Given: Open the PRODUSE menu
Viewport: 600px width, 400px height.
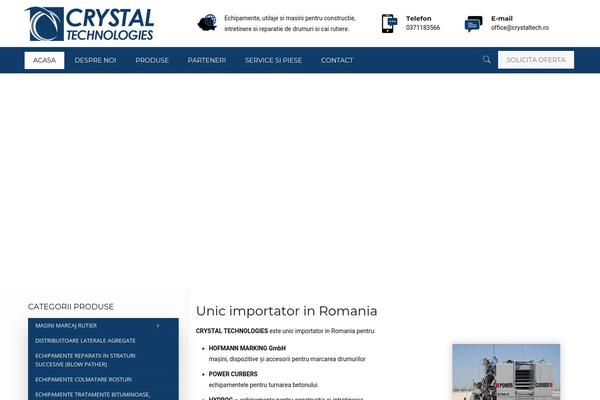Looking at the screenshot, I should click(152, 60).
